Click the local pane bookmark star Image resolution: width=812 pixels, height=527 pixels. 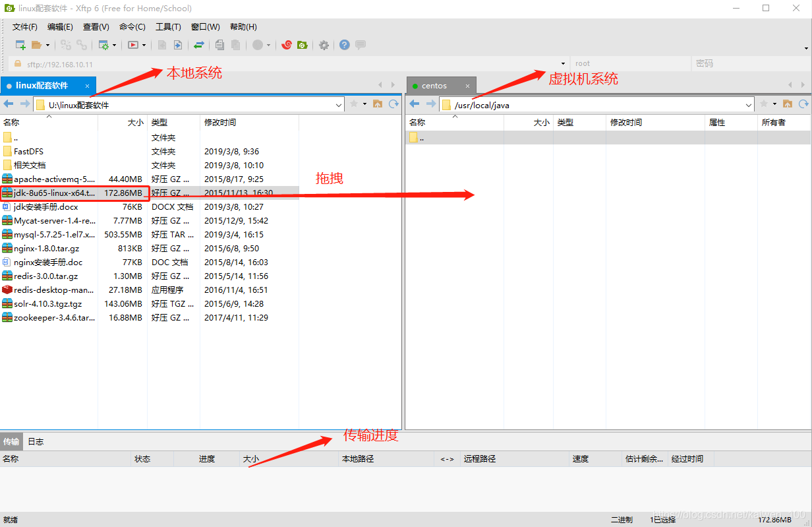point(354,104)
